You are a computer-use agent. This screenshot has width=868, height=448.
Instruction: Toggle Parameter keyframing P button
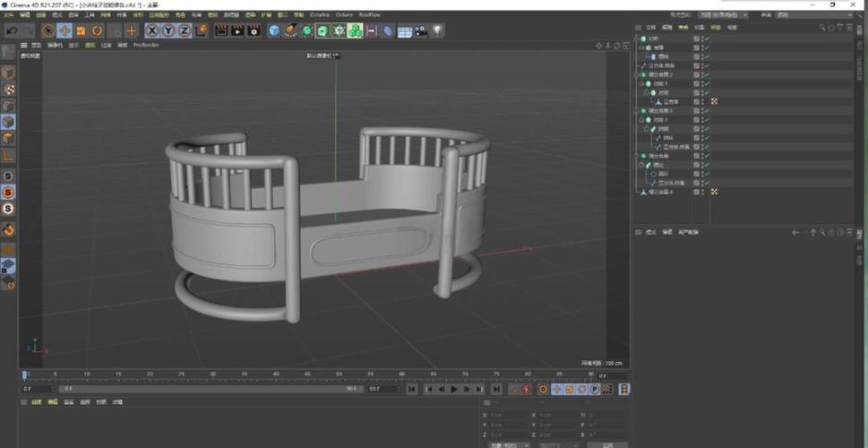(595, 389)
